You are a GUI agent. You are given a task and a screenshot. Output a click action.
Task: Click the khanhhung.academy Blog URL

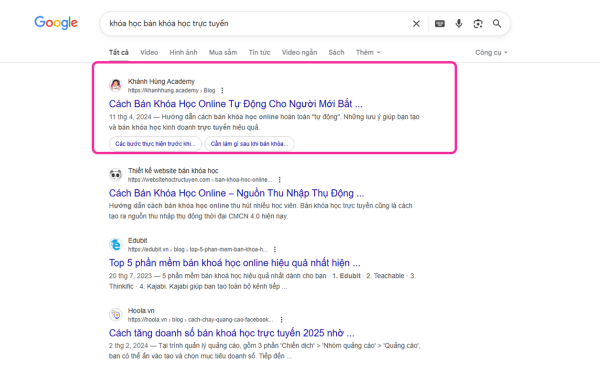click(x=171, y=91)
